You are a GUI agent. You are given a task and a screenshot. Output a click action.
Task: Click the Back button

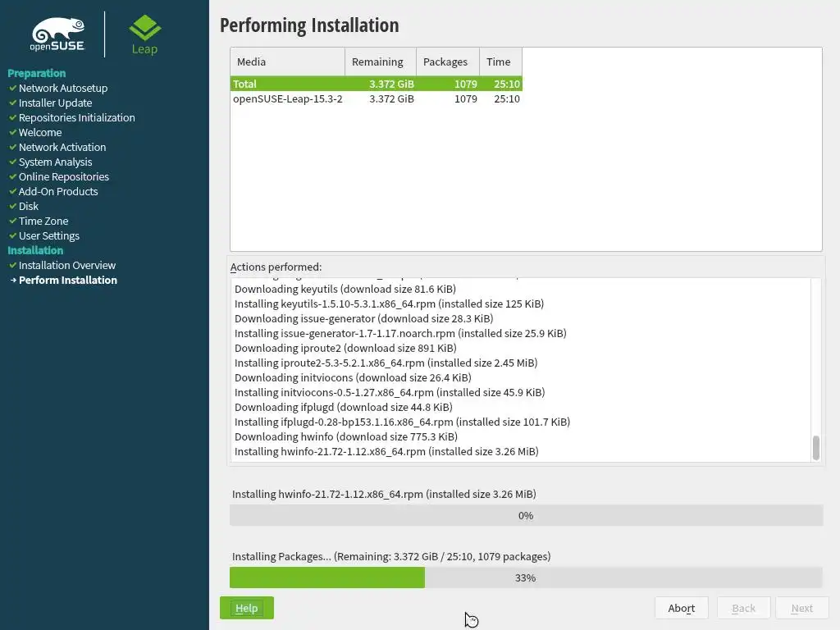tap(743, 608)
